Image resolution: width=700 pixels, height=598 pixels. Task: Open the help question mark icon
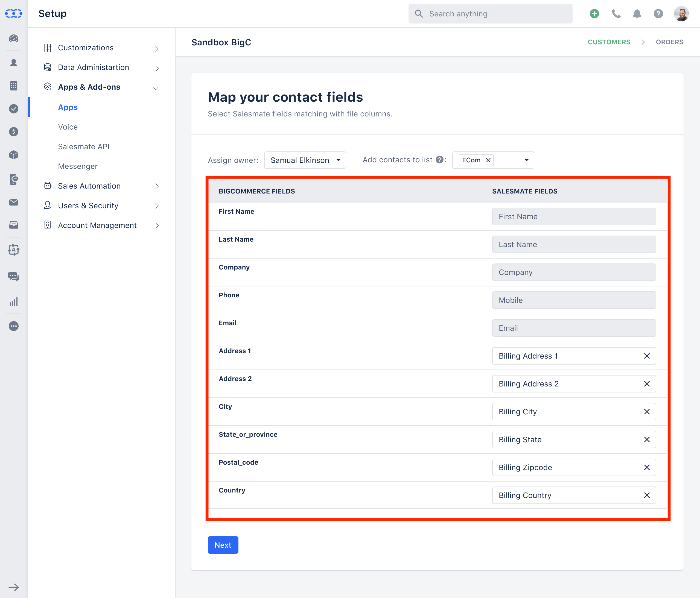(x=658, y=13)
